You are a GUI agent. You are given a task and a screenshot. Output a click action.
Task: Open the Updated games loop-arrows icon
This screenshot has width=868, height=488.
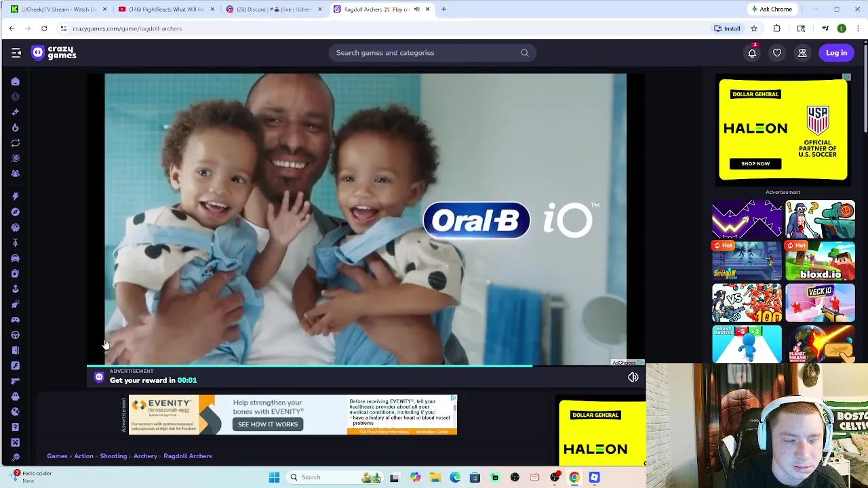point(15,143)
